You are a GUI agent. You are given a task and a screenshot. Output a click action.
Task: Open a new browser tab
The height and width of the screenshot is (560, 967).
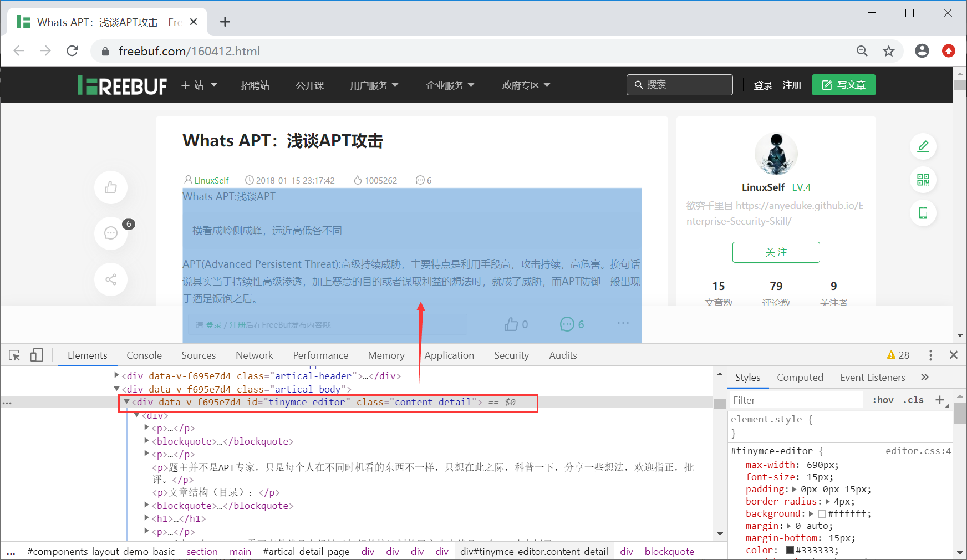coord(225,22)
